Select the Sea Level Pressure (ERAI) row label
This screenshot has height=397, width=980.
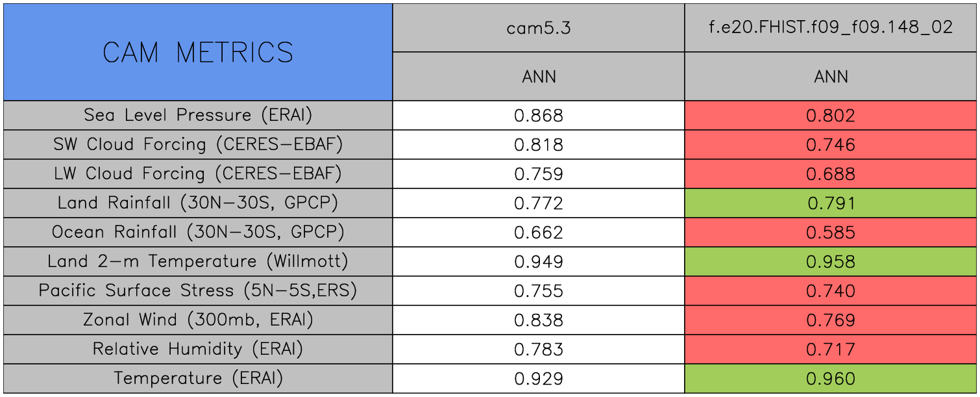198,116
